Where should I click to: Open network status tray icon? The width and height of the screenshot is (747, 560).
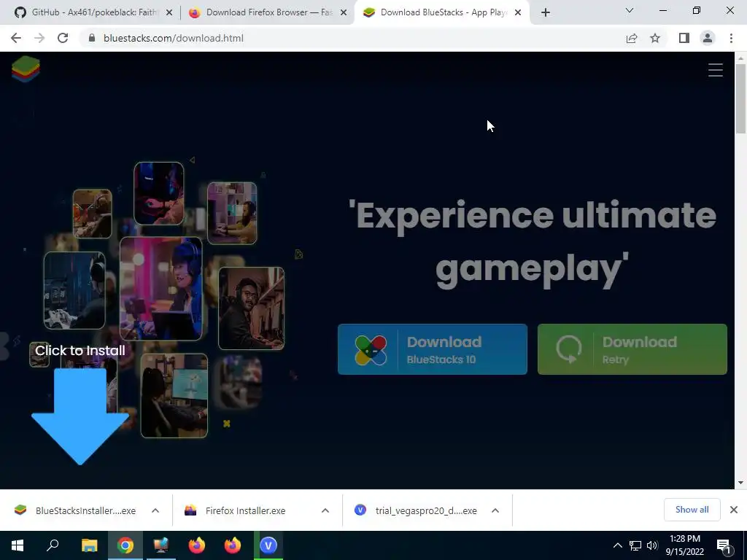(635, 545)
